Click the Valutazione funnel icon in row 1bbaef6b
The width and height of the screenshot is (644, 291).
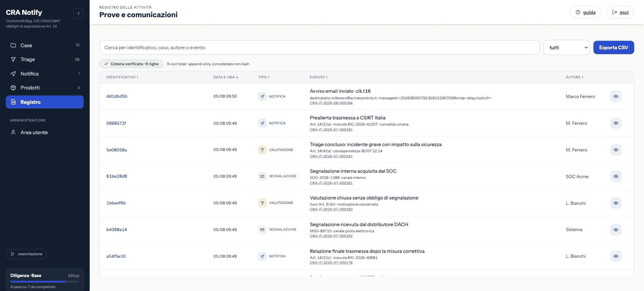[x=262, y=203]
